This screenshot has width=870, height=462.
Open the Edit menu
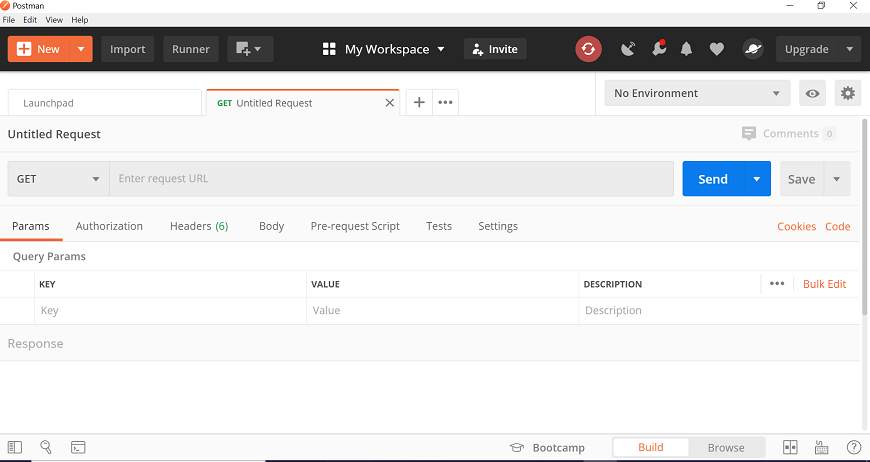(x=30, y=20)
